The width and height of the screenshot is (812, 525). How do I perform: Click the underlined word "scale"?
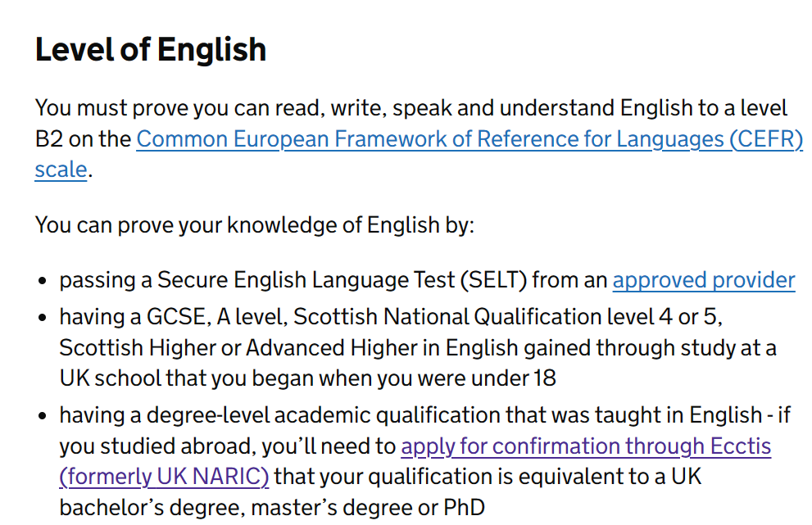point(61,170)
